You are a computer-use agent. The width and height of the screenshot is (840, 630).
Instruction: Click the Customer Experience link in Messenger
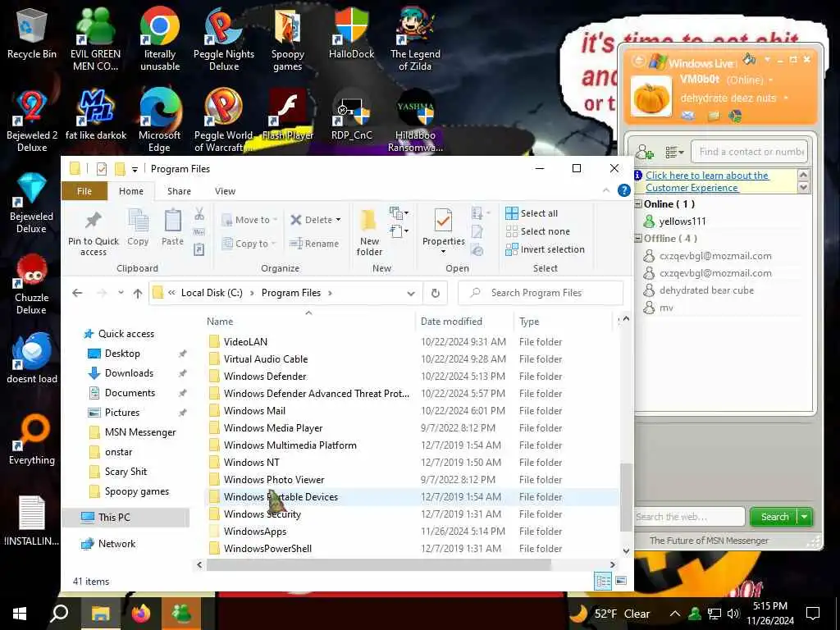(707, 181)
